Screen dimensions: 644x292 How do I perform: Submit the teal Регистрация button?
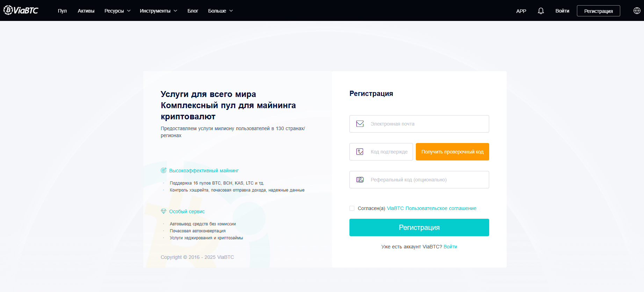pyautogui.click(x=419, y=227)
